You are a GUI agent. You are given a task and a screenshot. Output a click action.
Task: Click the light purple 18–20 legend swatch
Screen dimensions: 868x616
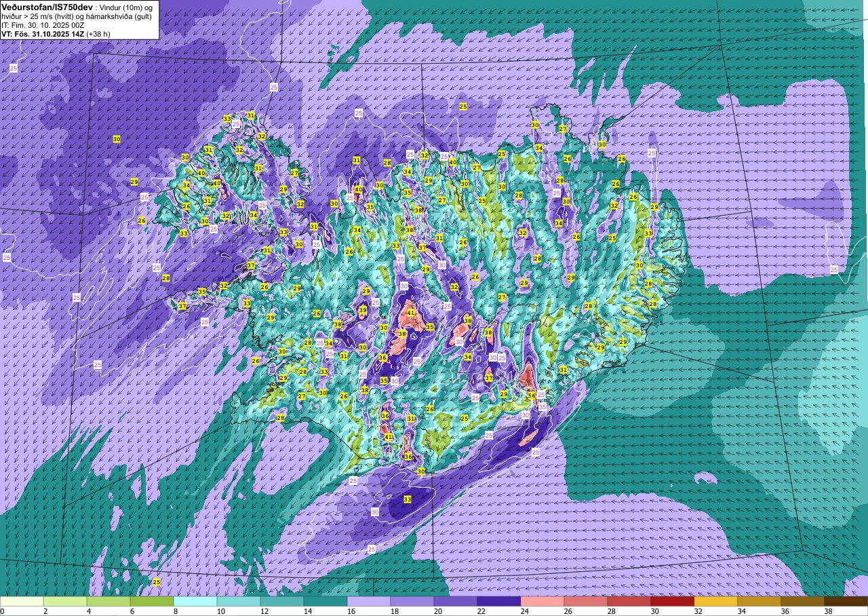click(x=412, y=601)
